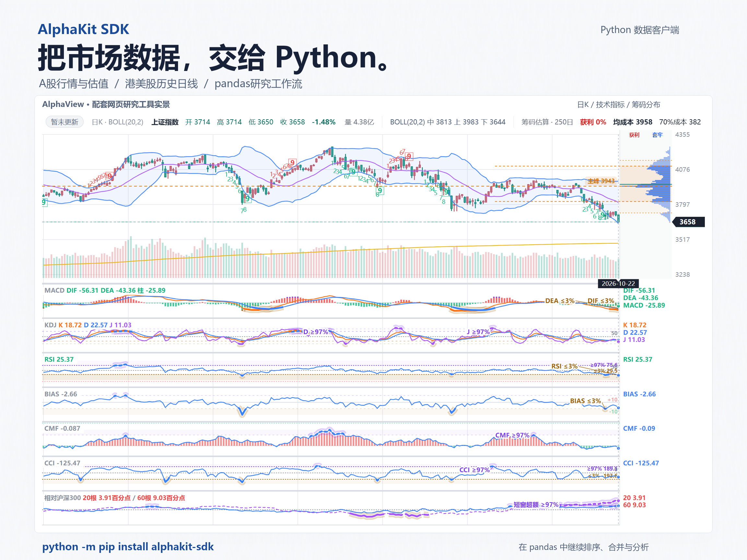Click the 高 3714 high value
This screenshot has height=560, width=747.
click(x=229, y=122)
